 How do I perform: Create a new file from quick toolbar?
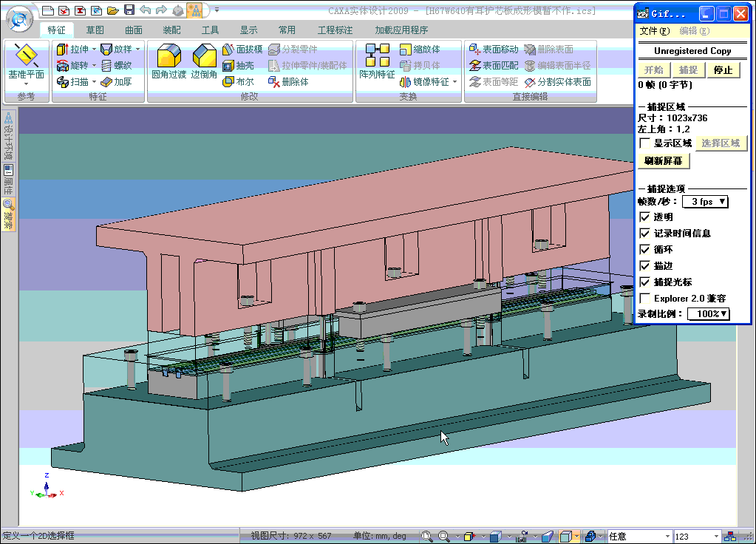[x=48, y=10]
